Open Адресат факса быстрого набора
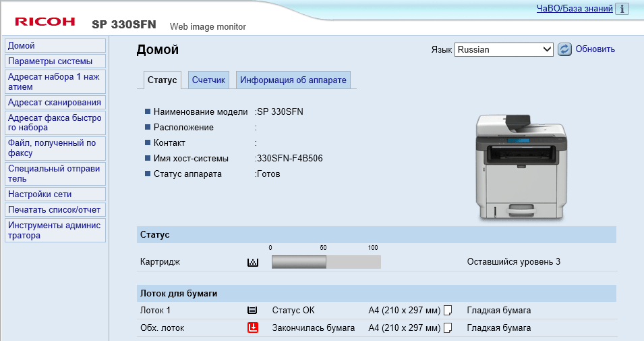The width and height of the screenshot is (644, 341). pos(55,123)
